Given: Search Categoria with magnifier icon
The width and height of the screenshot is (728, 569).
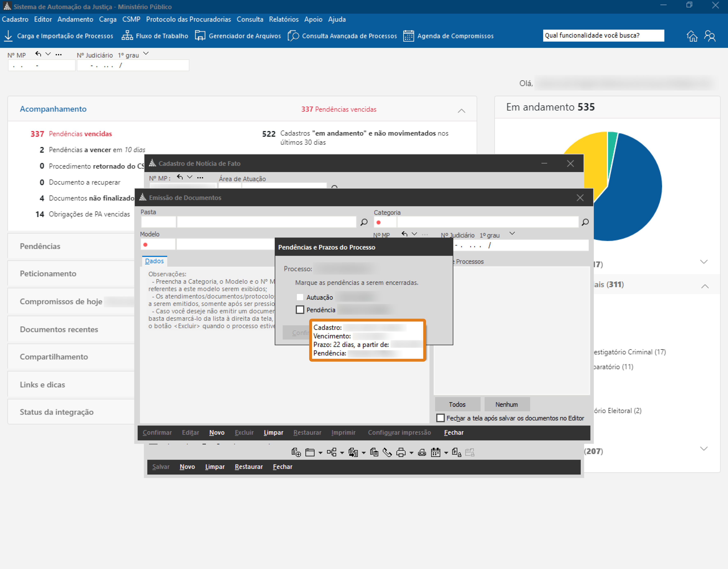Looking at the screenshot, I should click(x=585, y=222).
